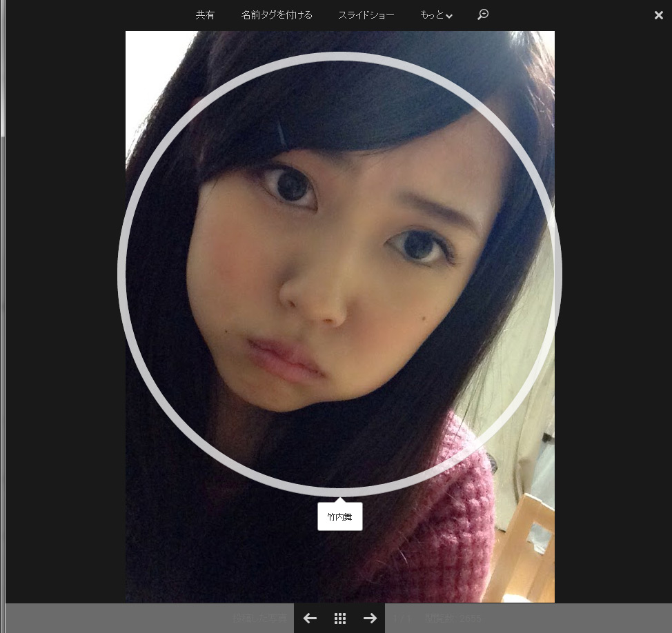
Task: Open 名前タグを付ける name tag option
Action: tap(277, 15)
